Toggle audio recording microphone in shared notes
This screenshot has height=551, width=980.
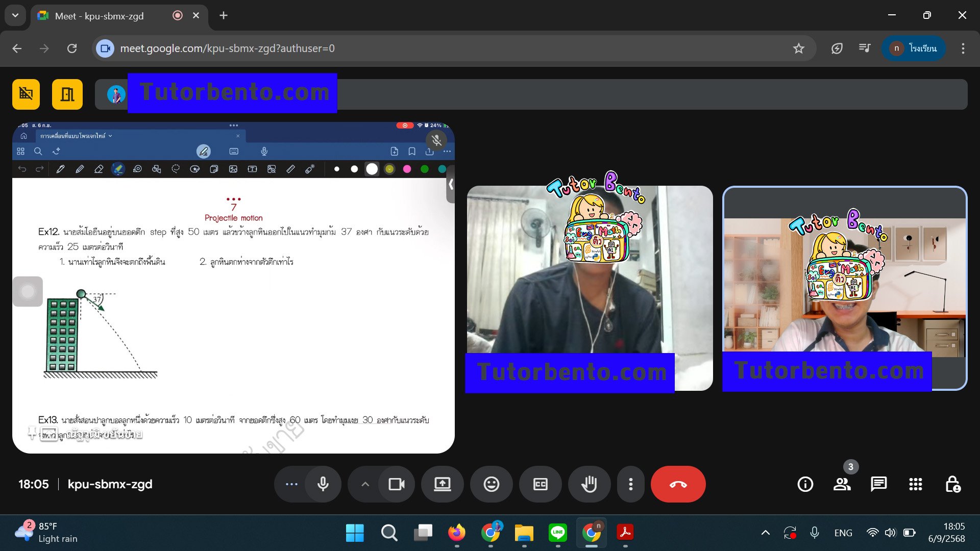[264, 152]
